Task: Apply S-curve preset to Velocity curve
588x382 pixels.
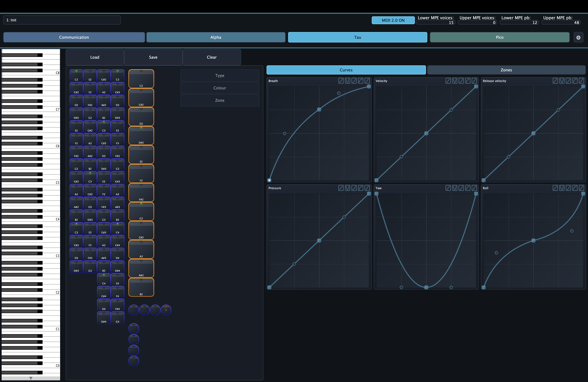Action: [x=474, y=81]
